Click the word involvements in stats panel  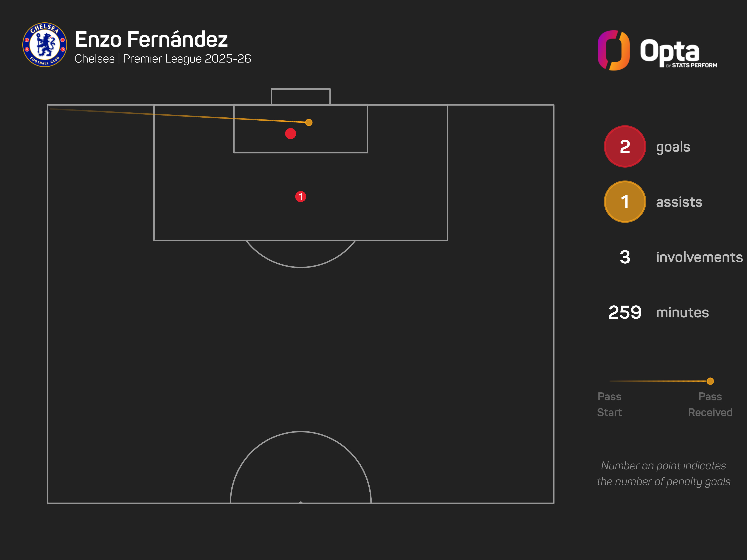pos(699,257)
